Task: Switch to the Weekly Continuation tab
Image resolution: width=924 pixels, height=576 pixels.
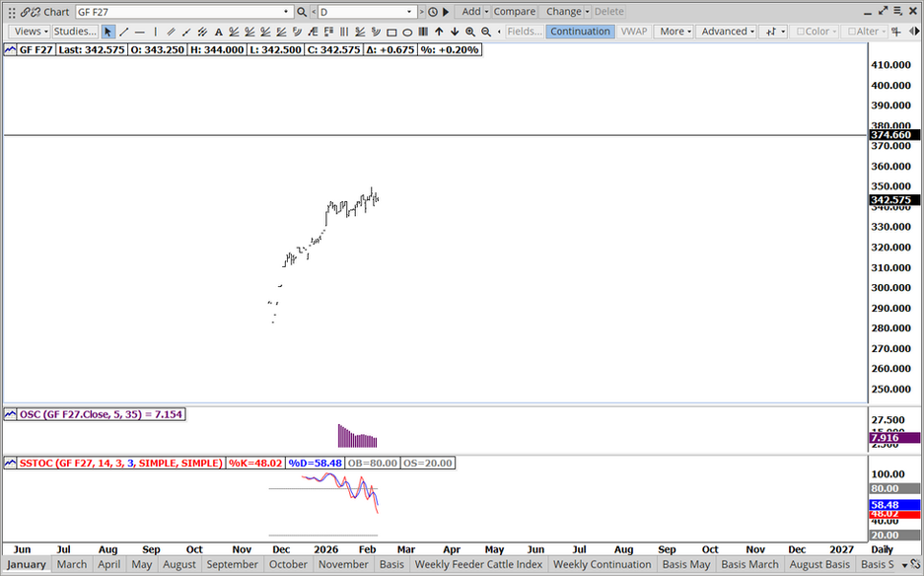Action: click(603, 565)
